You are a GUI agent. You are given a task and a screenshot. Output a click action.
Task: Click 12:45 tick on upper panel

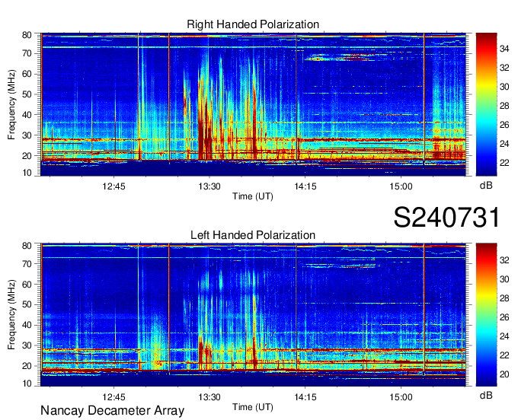click(114, 186)
